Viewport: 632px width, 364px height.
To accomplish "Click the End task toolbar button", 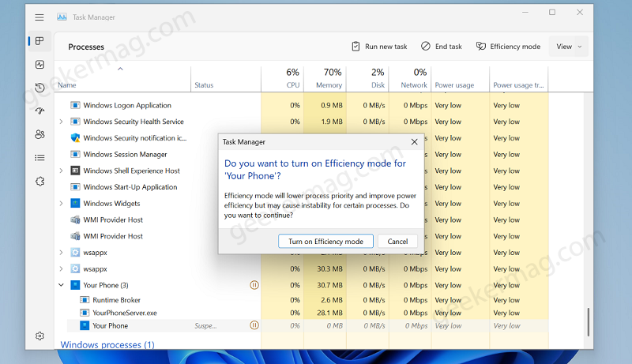I will click(442, 47).
